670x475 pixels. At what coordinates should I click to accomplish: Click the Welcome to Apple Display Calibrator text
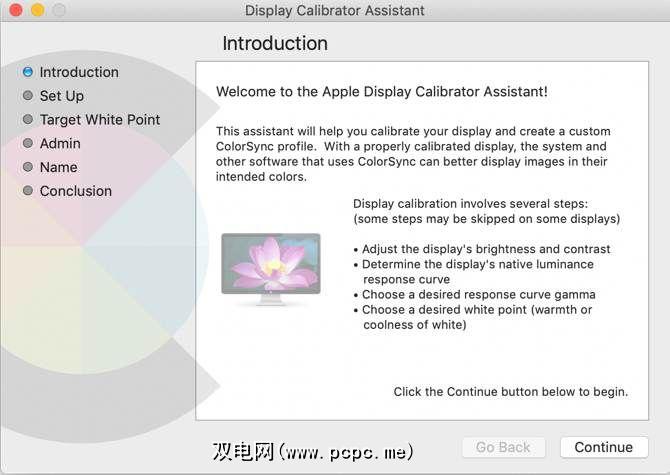pos(382,92)
